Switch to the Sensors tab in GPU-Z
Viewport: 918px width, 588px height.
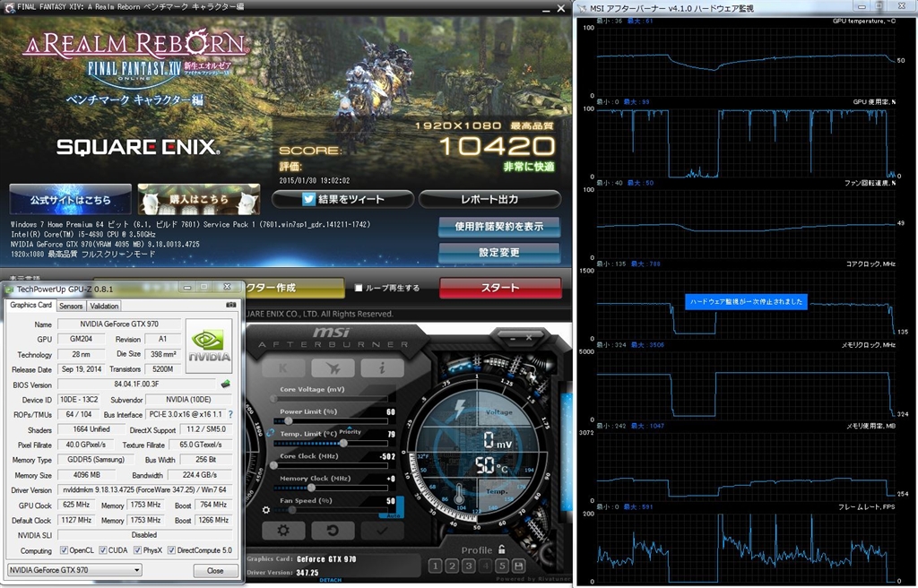click(x=71, y=306)
